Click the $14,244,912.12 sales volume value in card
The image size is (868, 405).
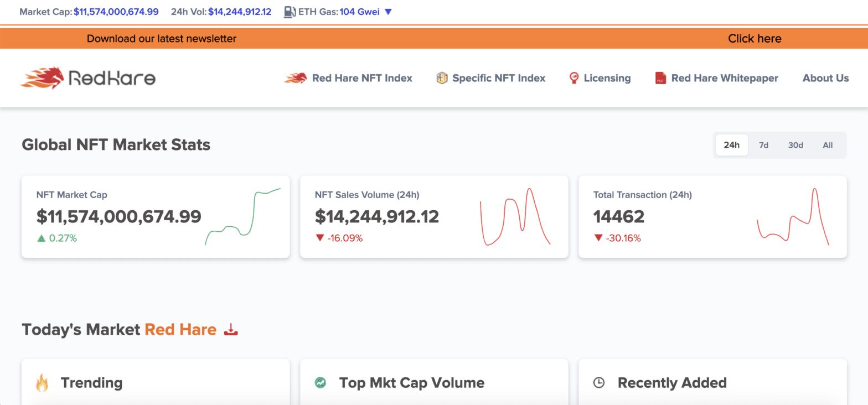[377, 216]
